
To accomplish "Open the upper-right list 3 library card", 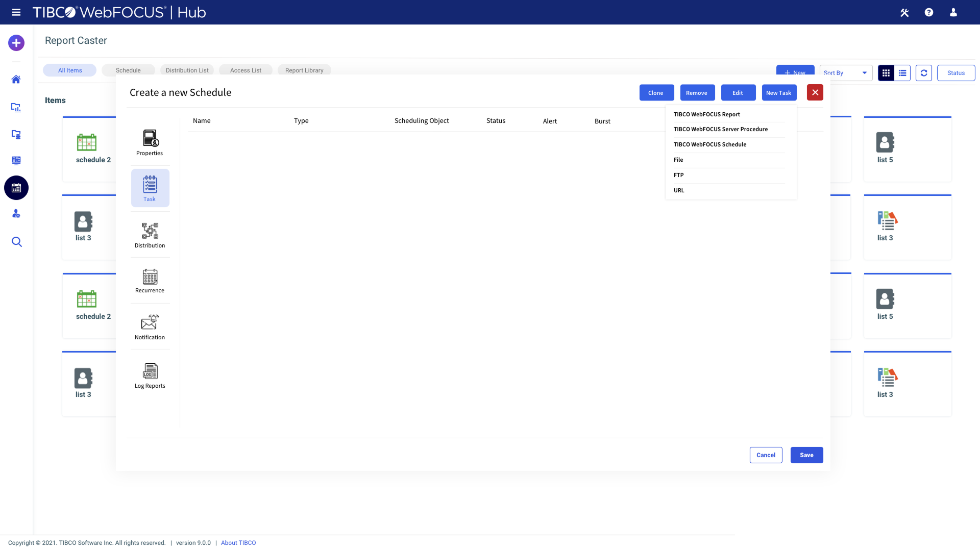I will (908, 227).
